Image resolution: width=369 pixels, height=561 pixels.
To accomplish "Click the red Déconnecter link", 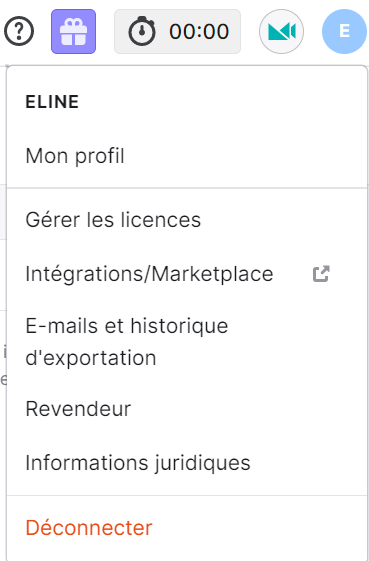I will 89,528.
